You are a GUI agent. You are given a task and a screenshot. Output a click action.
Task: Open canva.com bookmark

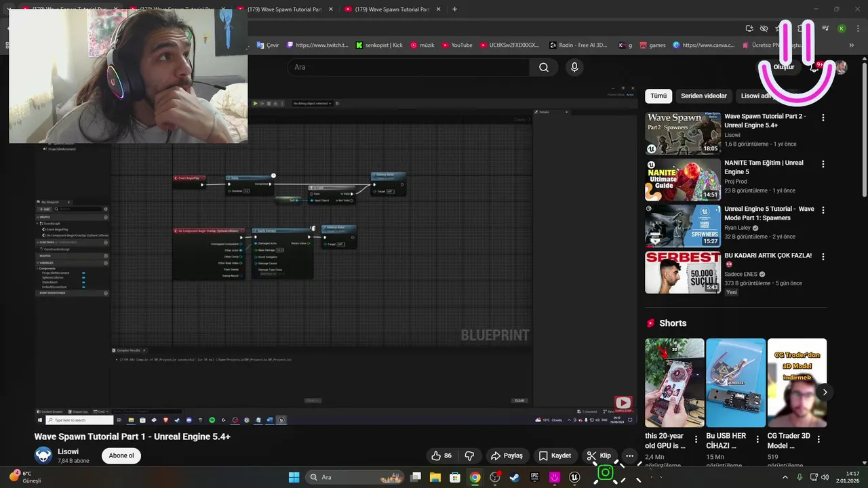coord(703,45)
